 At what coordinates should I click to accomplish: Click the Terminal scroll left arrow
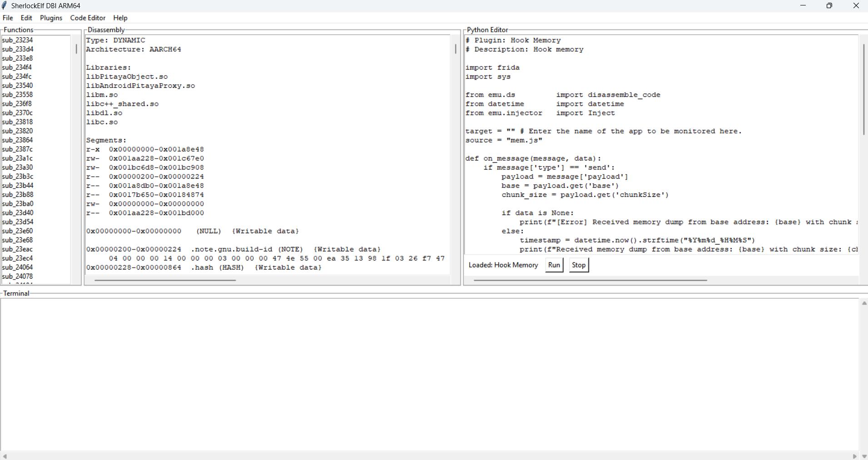coord(5,456)
